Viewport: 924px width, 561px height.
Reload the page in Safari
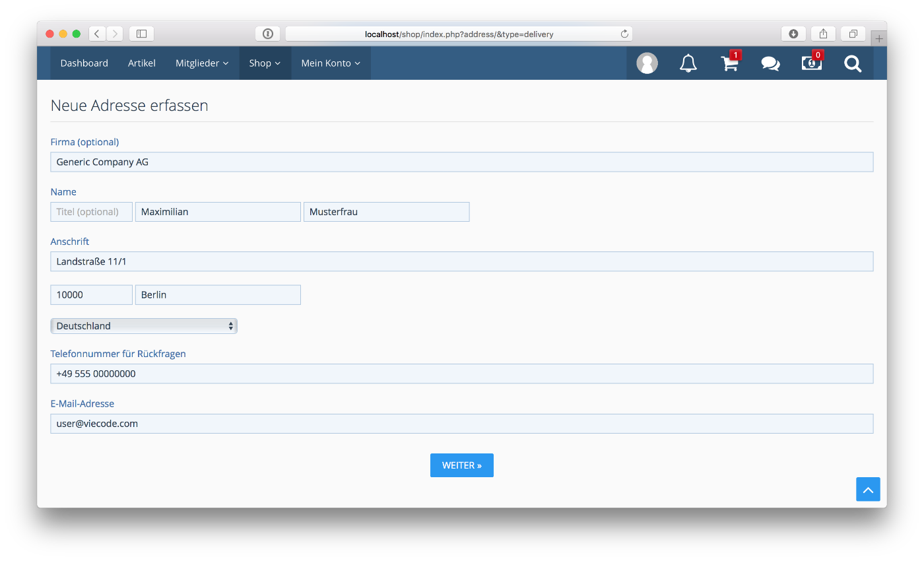point(624,34)
